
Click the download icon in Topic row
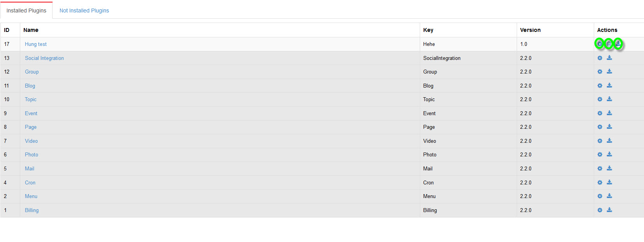(609, 99)
